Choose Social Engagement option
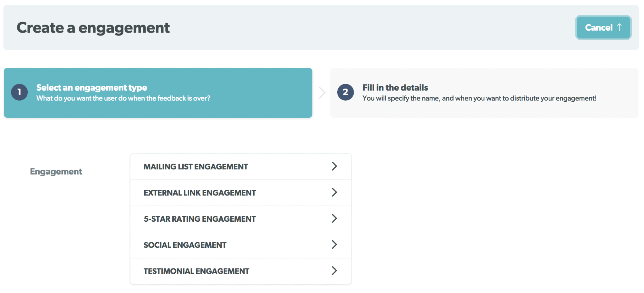Screen dimensions: 644x293 pos(241,245)
